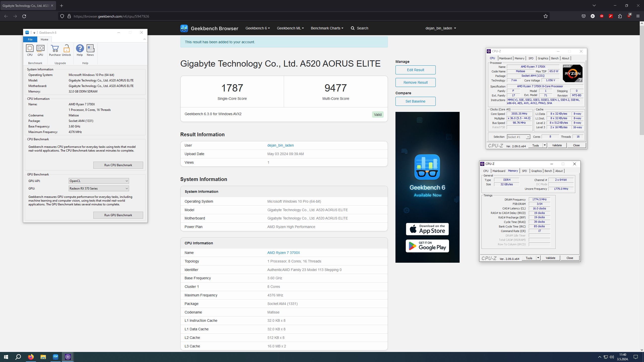Open the File tab in Geekbench 6
The width and height of the screenshot is (644, 362).
coord(30,39)
